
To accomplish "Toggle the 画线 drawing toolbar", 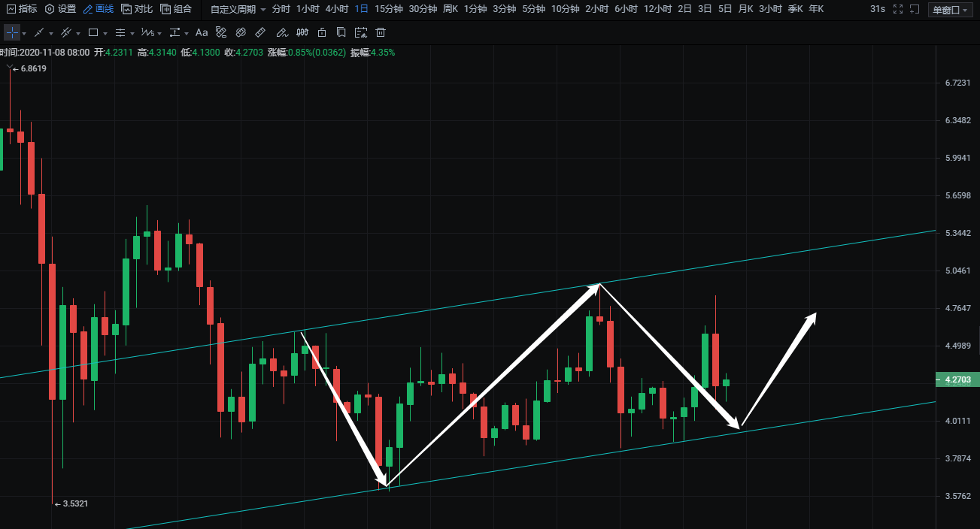I will pos(99,9).
